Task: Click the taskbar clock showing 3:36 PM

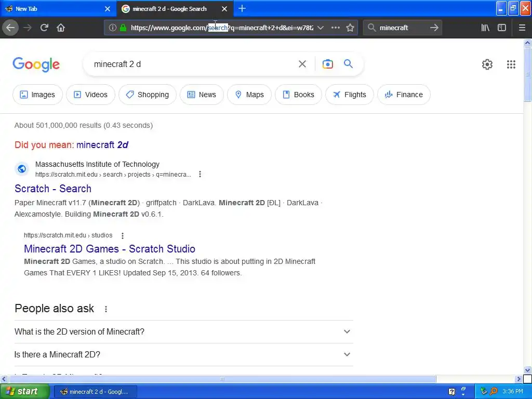Action: 513,392
